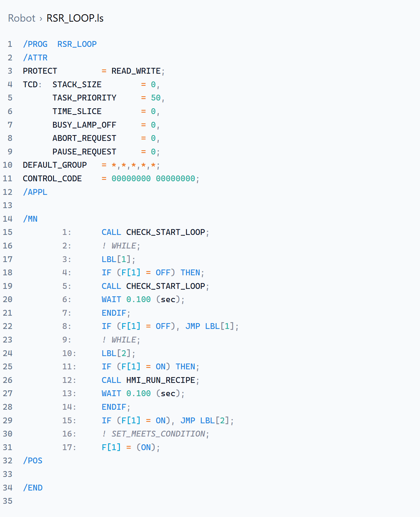Viewport: 420px width, 517px height.
Task: Click the /END marker
Action: (x=33, y=488)
